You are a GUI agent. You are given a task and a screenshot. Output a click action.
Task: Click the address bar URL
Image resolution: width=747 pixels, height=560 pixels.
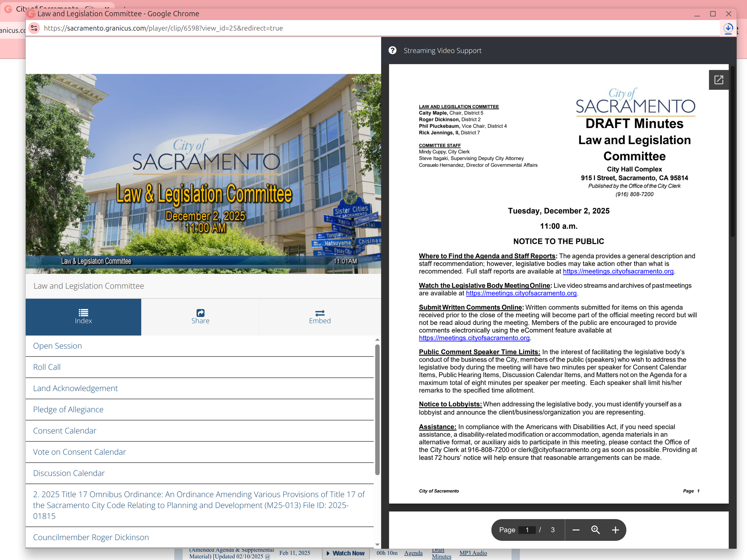[163, 28]
